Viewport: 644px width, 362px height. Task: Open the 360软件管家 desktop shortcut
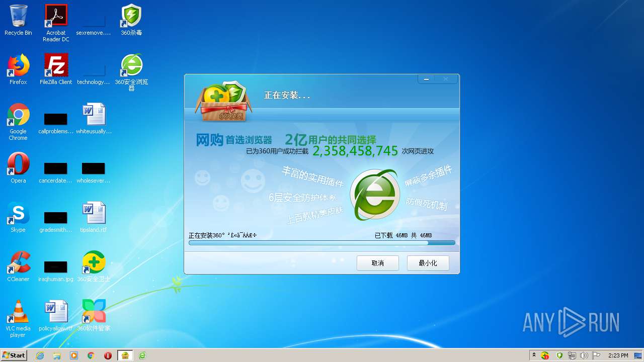[94, 316]
